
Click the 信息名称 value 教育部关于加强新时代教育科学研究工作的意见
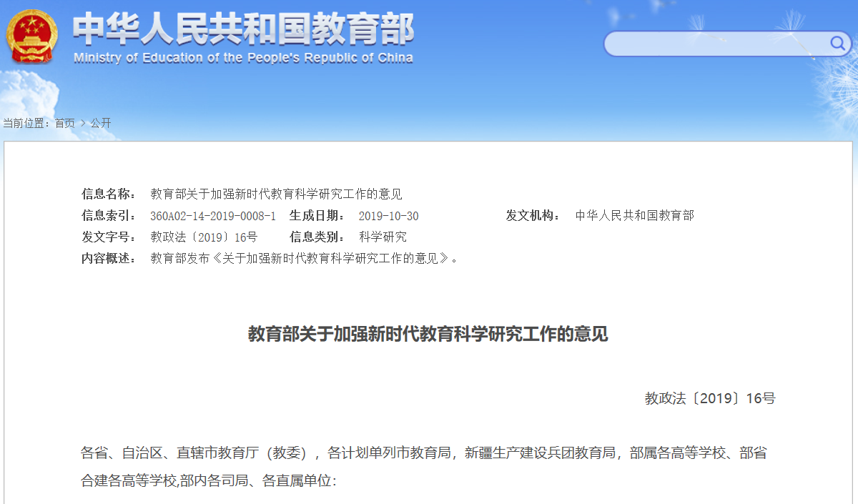click(x=276, y=194)
